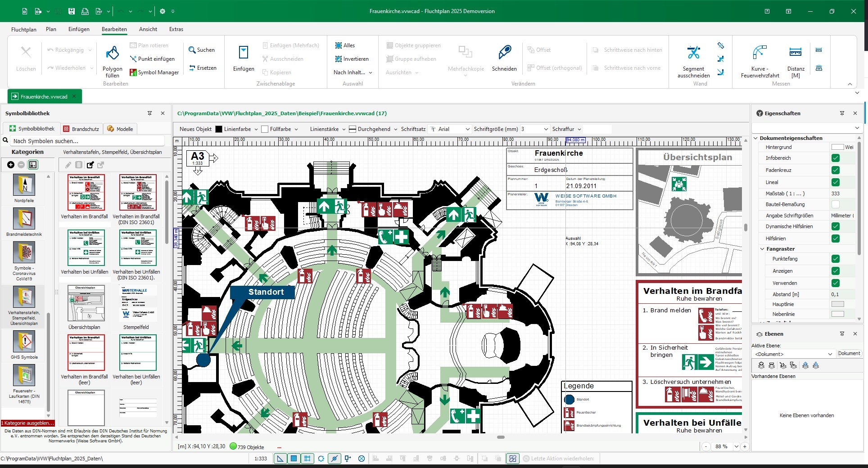Click the Suchen magnifier tool

202,50
